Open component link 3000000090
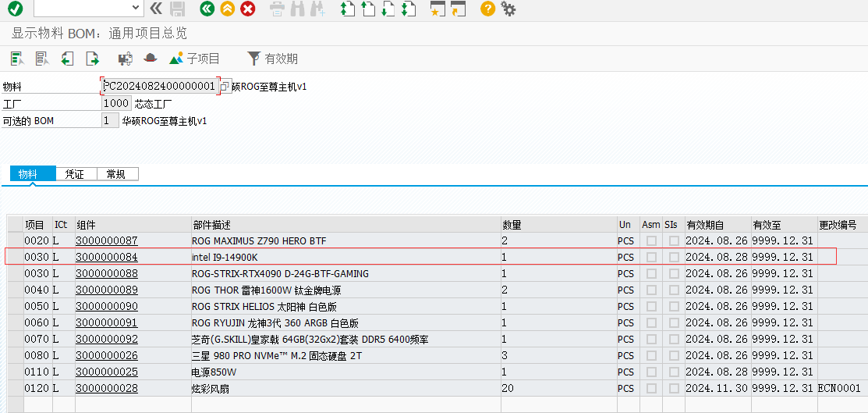 [x=107, y=306]
